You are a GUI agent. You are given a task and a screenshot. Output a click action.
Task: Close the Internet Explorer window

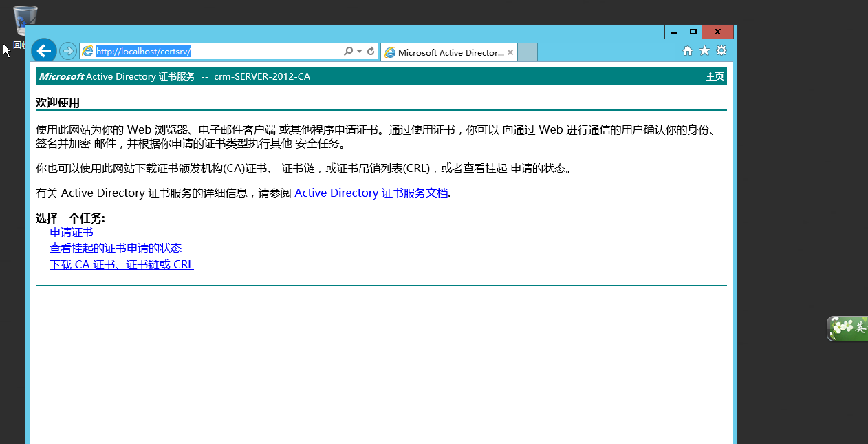[717, 32]
